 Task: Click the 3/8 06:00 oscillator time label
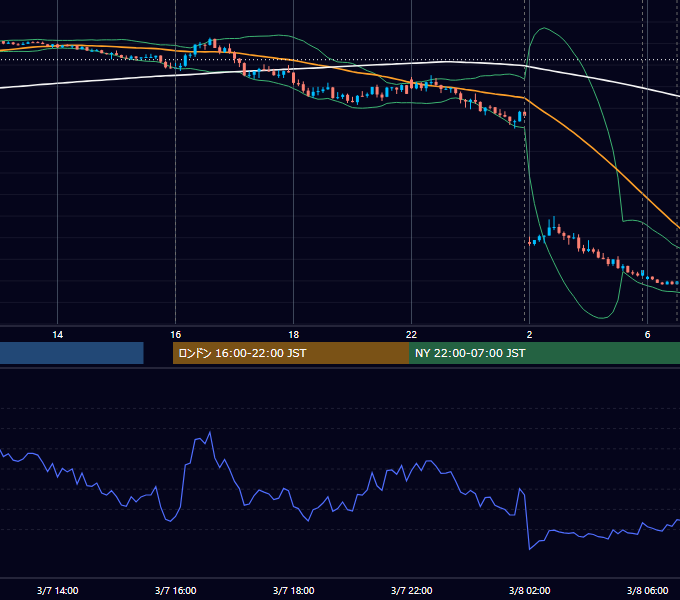click(647, 590)
